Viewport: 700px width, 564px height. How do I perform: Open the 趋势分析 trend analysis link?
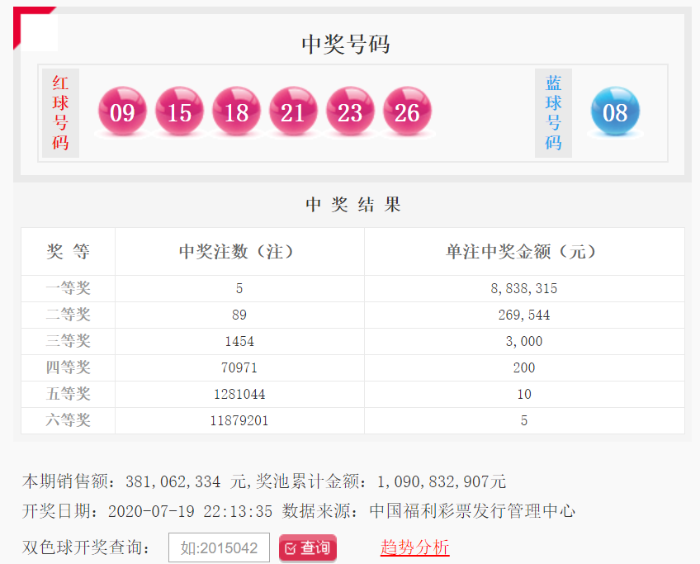click(415, 547)
